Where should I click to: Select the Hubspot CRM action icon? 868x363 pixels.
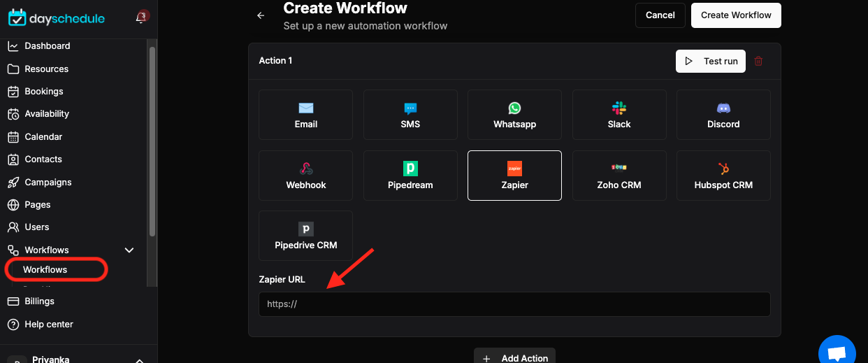pos(723,169)
